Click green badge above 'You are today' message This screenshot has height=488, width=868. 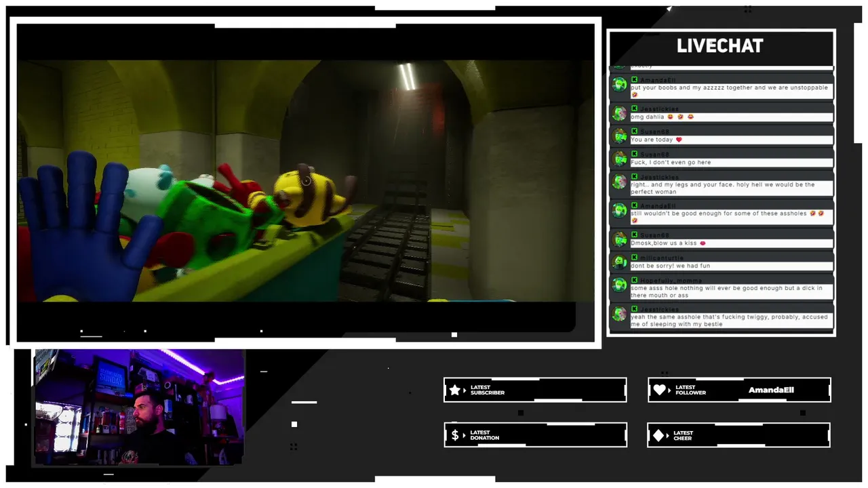(x=634, y=131)
